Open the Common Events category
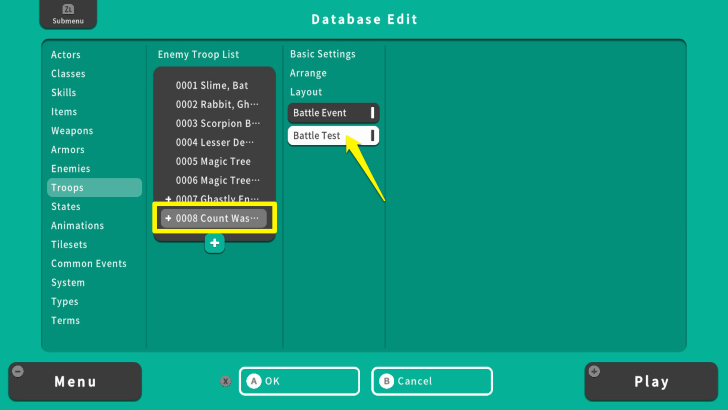This screenshot has width=728, height=410. [89, 264]
